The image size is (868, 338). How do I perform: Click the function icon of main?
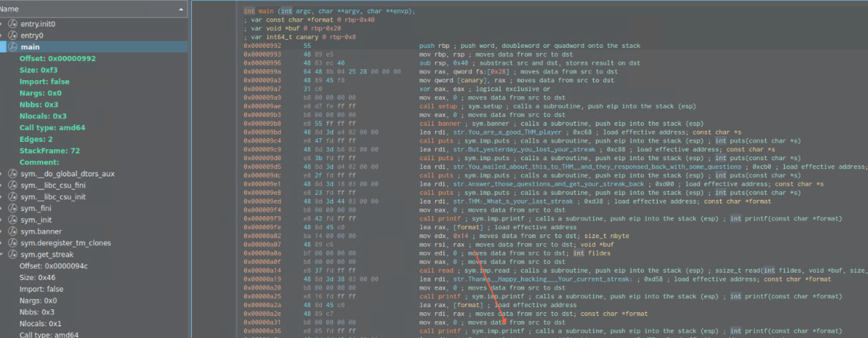[x=12, y=47]
